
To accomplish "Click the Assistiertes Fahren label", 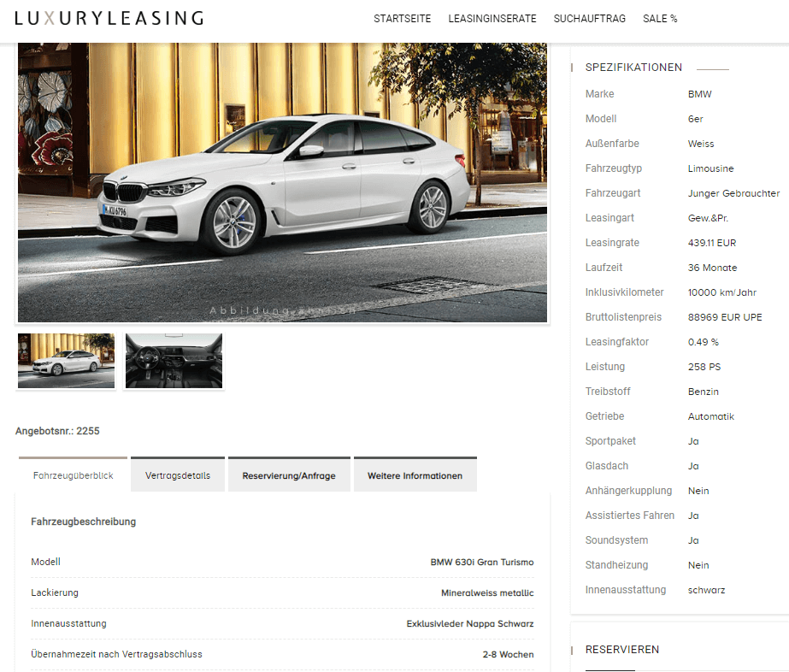I will pyautogui.click(x=629, y=515).
